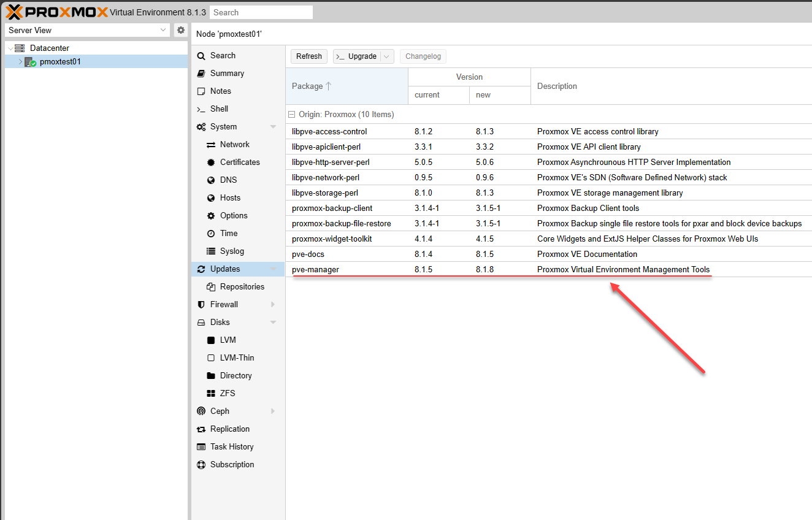Switch to the Summary tab
The width and height of the screenshot is (812, 520).
click(x=226, y=73)
